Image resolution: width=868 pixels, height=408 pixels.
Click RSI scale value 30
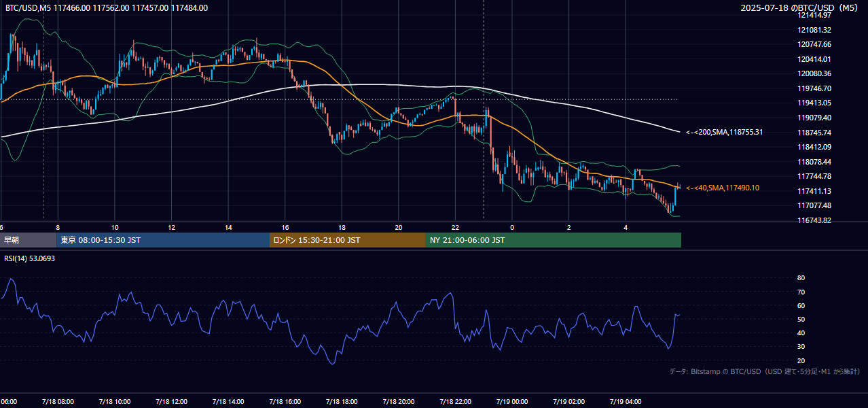(x=801, y=346)
